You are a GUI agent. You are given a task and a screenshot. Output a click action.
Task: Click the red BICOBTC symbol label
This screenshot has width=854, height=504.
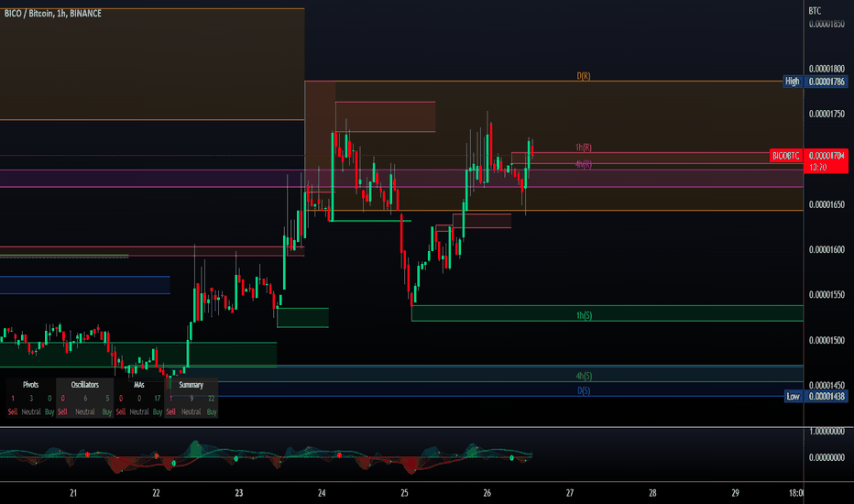pyautogui.click(x=786, y=156)
